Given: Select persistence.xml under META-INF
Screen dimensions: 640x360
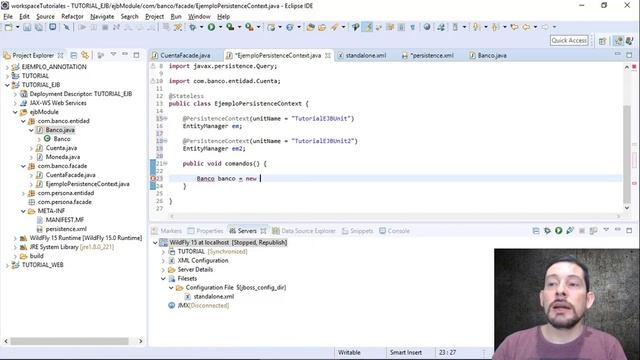Looking at the screenshot, I should (66, 229).
